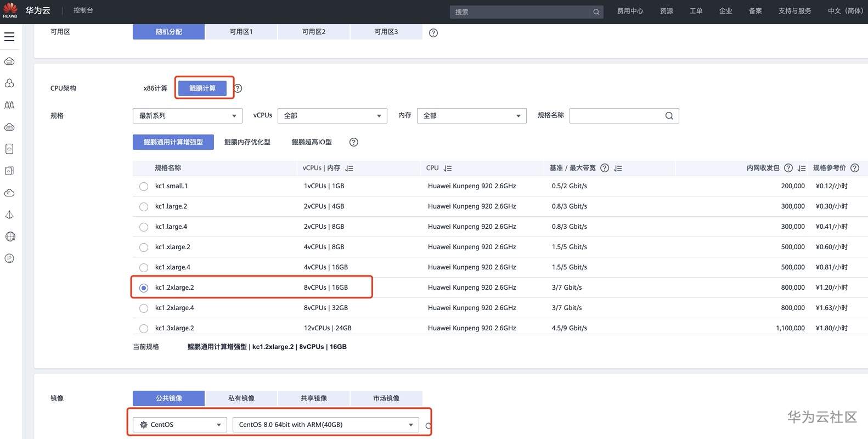Select 可用区2 availability zone
This screenshot has height=439, width=868.
314,32
